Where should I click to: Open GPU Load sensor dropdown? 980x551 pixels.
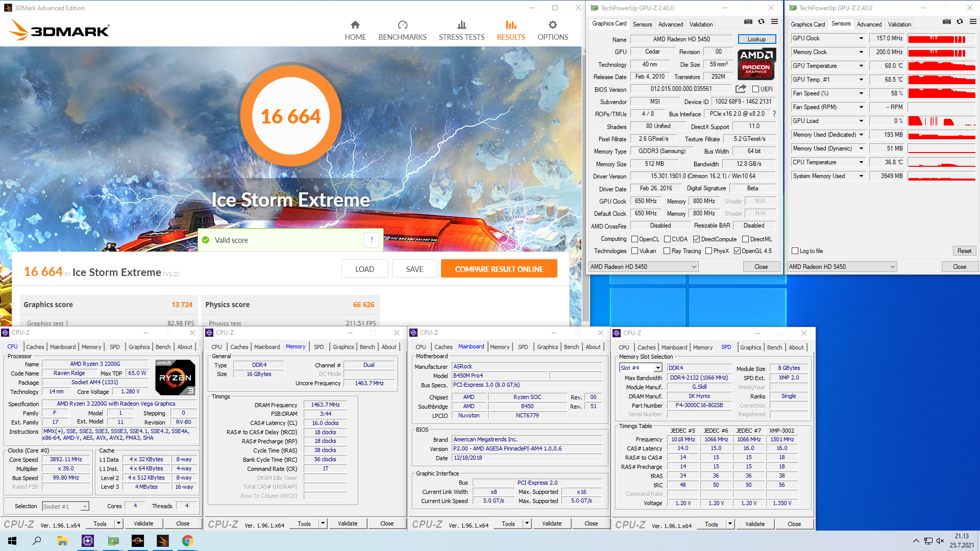coord(861,121)
